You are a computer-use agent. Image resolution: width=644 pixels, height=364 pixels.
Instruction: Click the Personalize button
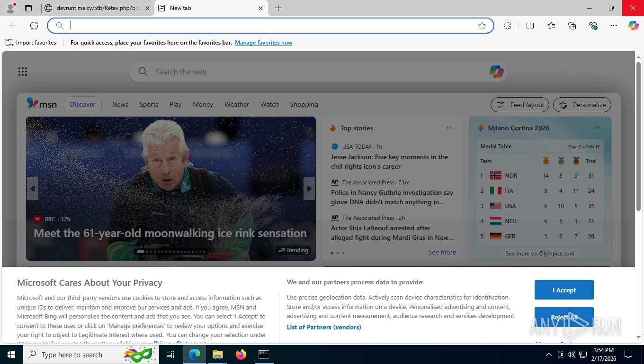pos(582,105)
